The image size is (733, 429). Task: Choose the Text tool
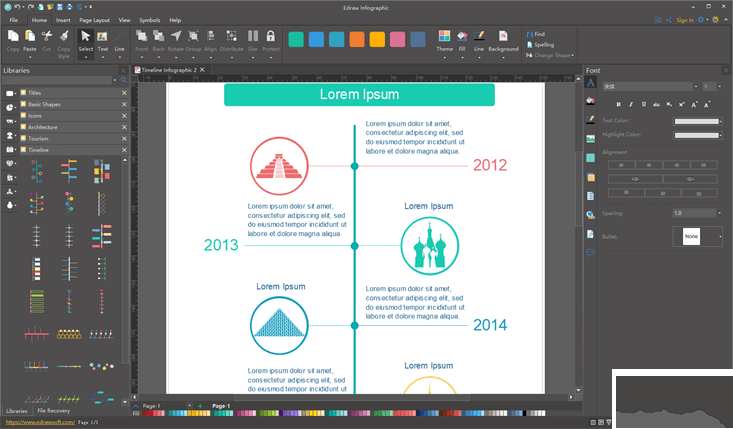[x=102, y=36]
